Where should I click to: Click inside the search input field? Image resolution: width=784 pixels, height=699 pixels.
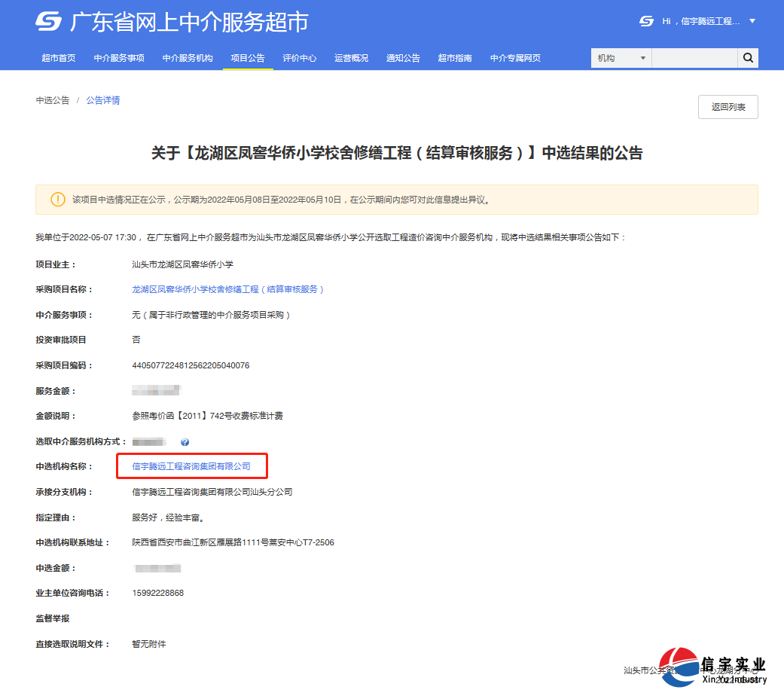(x=694, y=57)
